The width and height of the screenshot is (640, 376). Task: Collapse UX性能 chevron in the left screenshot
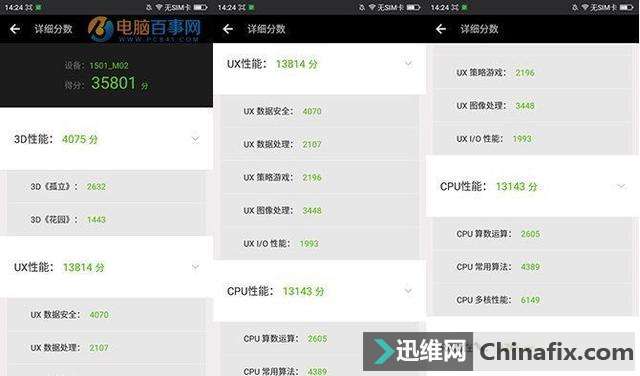coord(196,267)
